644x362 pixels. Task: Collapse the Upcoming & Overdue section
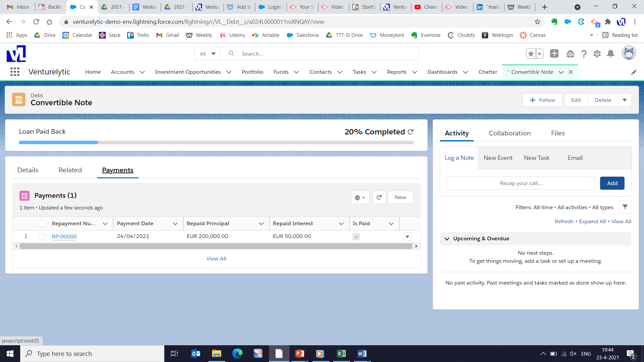447,239
